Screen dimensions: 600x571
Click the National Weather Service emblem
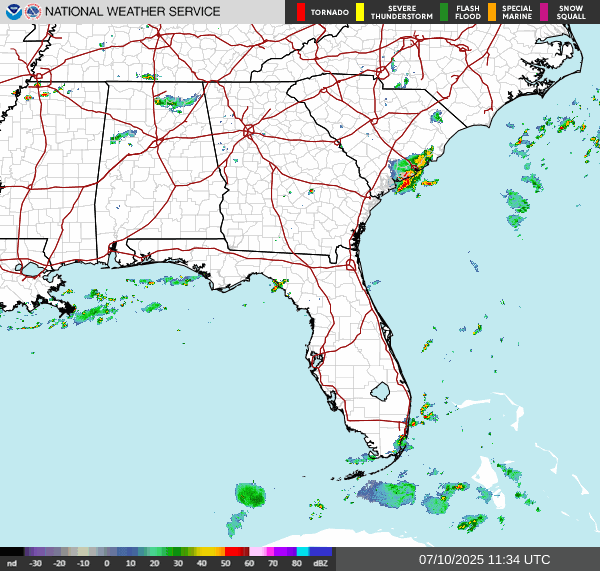pos(33,12)
